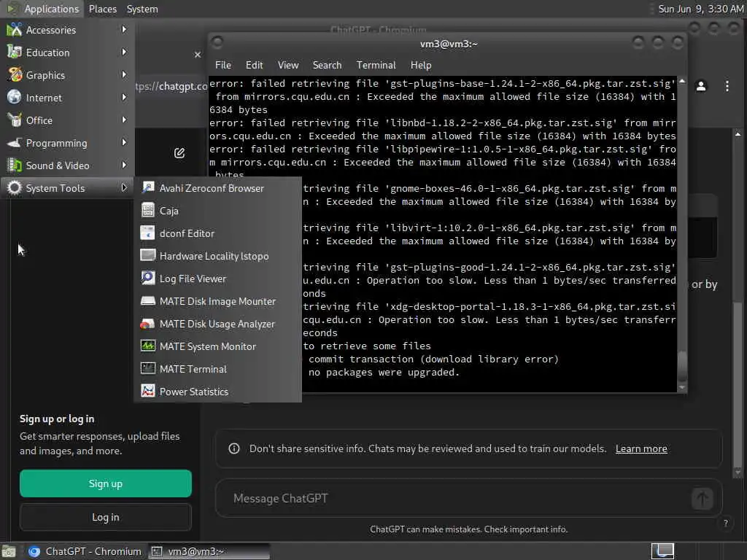
Task: Click the ChatGPT new chat pencil icon
Action: coord(179,153)
